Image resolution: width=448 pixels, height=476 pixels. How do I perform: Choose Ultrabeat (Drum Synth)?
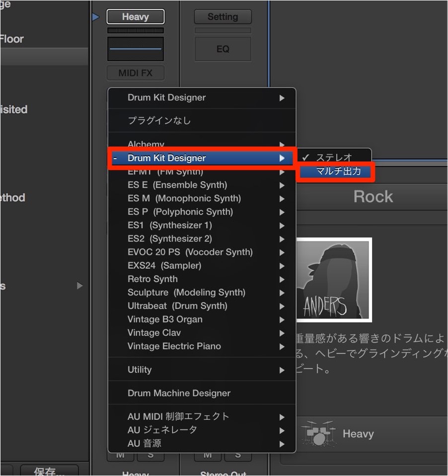tap(202, 306)
